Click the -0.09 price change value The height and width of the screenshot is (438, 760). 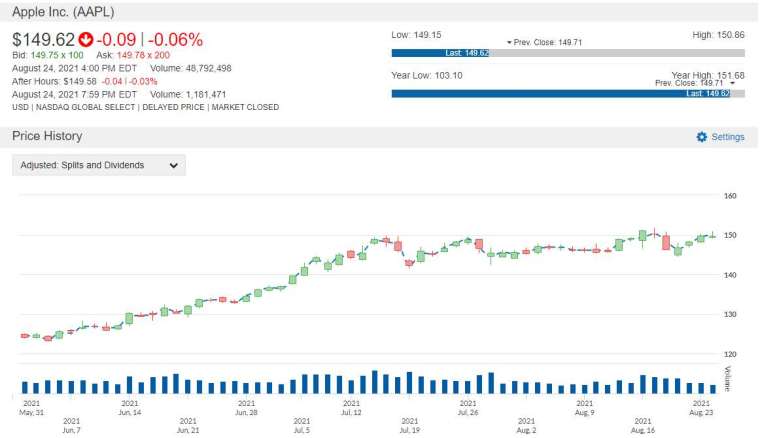[x=116, y=40]
